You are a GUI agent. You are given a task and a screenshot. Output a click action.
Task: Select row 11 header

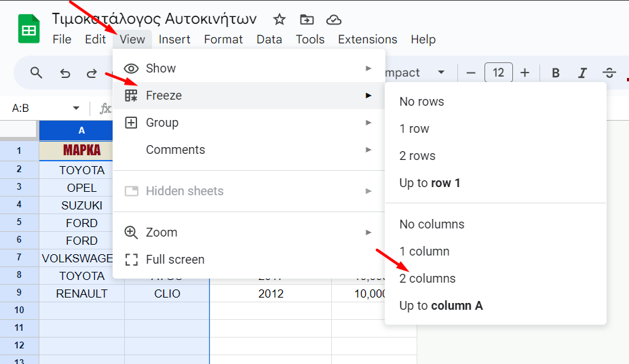(x=19, y=328)
